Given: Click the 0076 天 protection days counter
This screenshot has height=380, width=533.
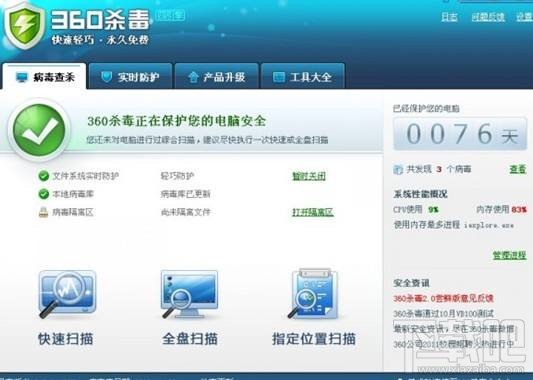Looking at the screenshot, I should tap(460, 134).
